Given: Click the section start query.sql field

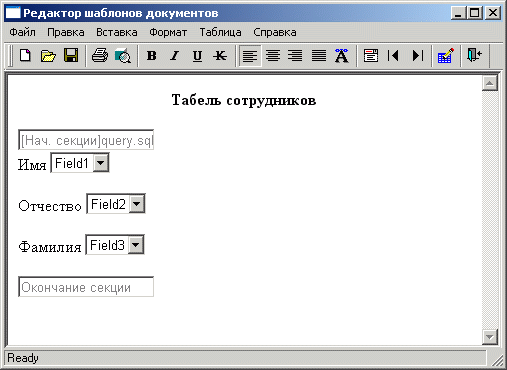Looking at the screenshot, I should pyautogui.click(x=86, y=140).
